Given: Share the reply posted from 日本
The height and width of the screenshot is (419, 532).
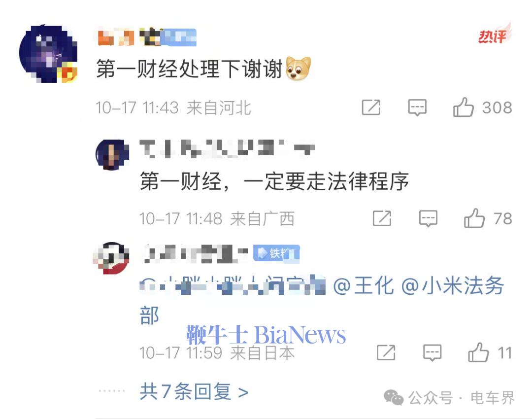Looking at the screenshot, I should 386,352.
